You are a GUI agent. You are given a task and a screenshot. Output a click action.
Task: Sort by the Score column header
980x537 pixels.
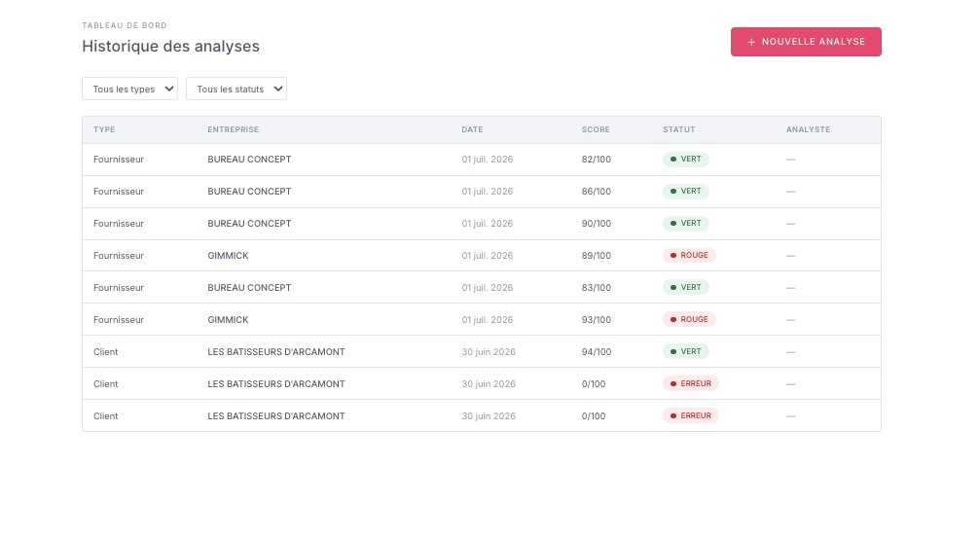595,129
